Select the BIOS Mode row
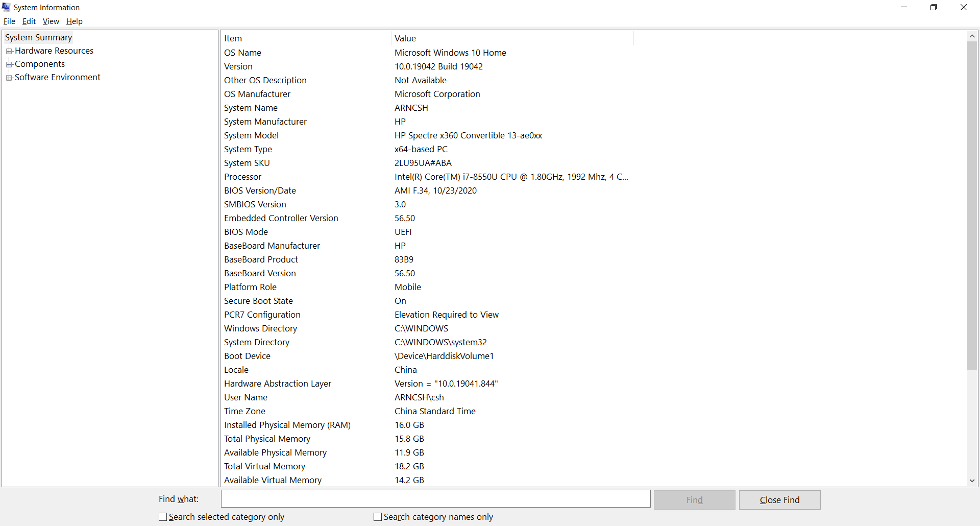Image resolution: width=980 pixels, height=526 pixels. (x=427, y=232)
